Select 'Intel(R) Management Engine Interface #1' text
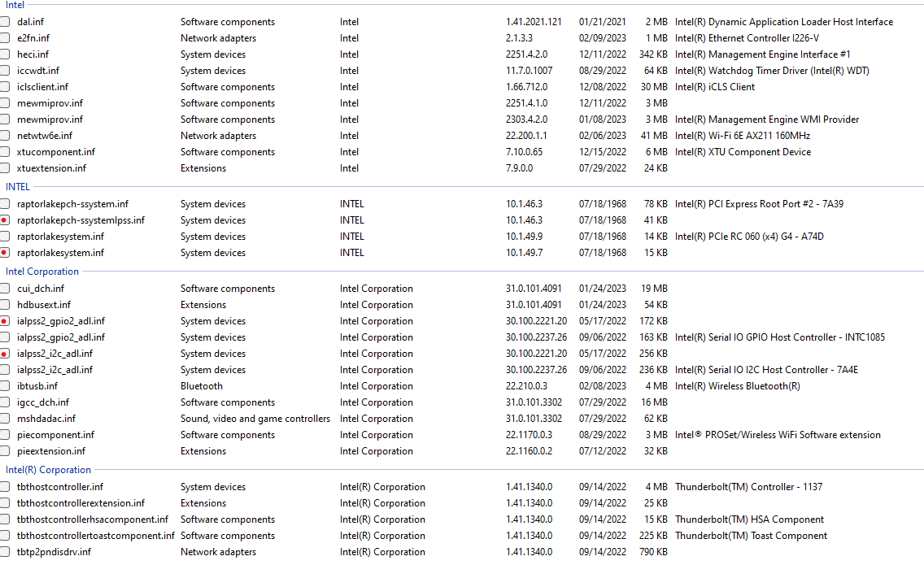This screenshot has width=924, height=565. point(762,54)
